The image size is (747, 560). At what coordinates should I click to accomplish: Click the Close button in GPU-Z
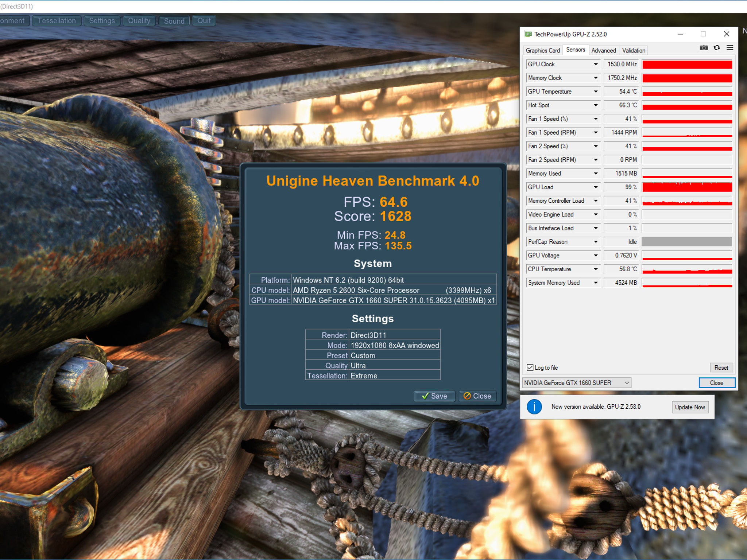[x=716, y=383]
